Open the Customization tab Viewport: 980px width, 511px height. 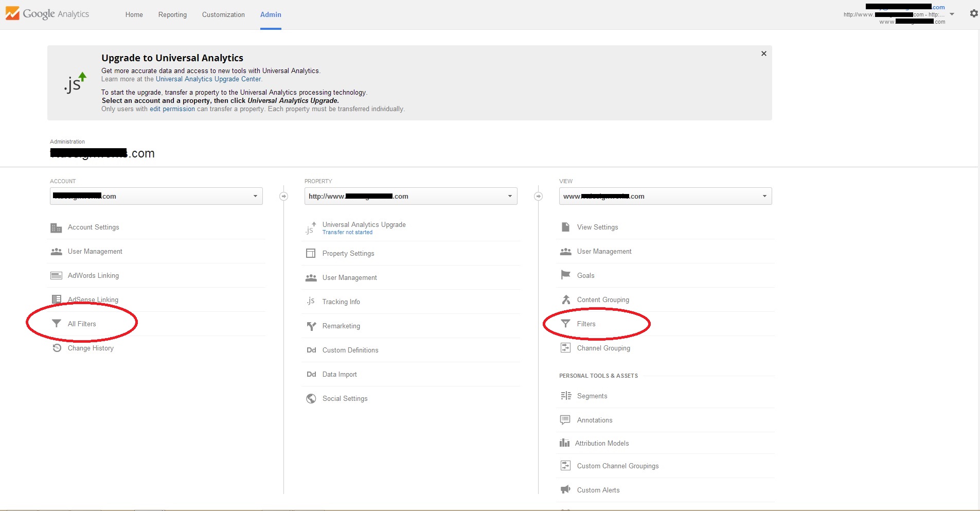pyautogui.click(x=223, y=14)
